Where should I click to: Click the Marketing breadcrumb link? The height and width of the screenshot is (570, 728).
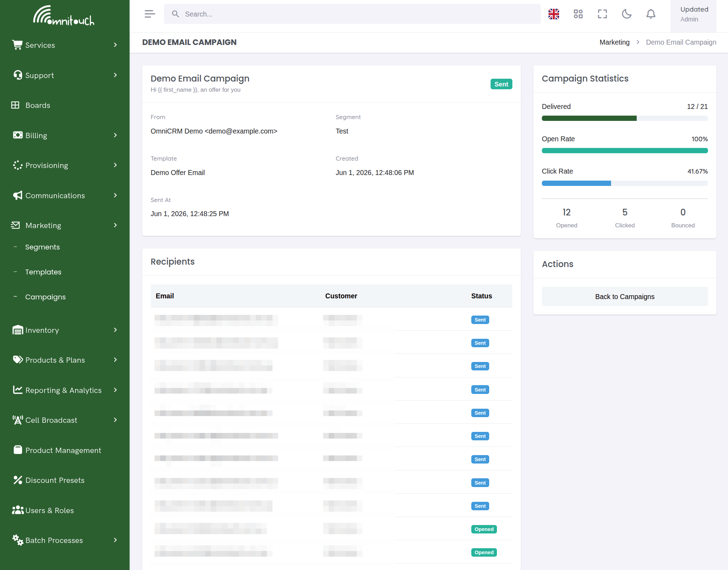[615, 42]
